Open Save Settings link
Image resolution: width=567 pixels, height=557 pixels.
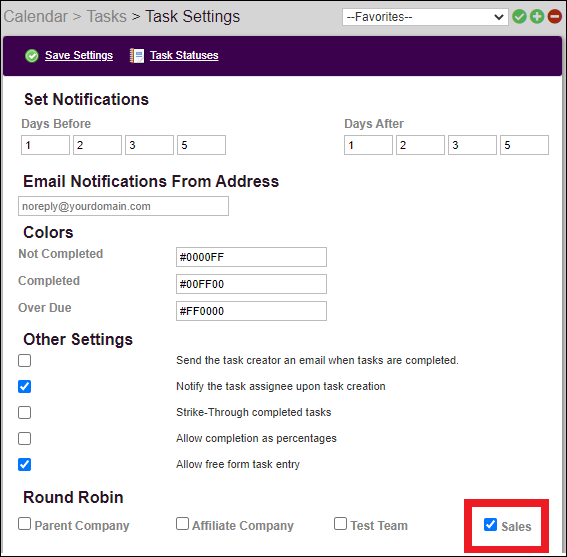click(79, 55)
